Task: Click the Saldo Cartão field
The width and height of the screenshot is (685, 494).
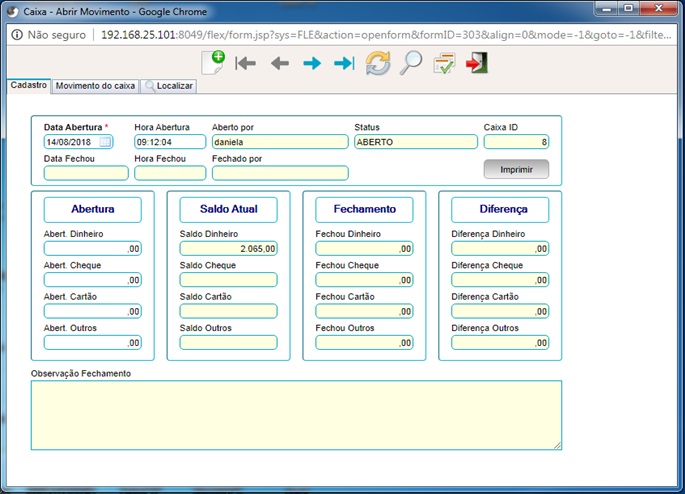Action: (x=228, y=311)
